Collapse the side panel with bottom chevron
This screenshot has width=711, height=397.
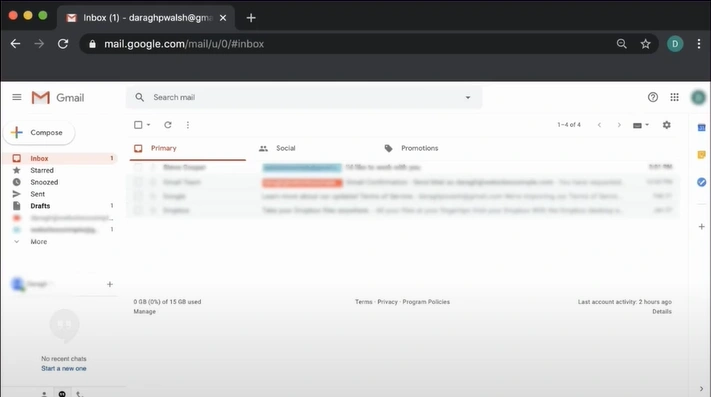coord(701,389)
